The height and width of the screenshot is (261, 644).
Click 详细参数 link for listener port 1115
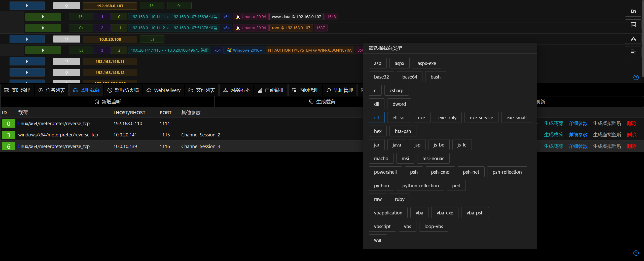pos(578,135)
